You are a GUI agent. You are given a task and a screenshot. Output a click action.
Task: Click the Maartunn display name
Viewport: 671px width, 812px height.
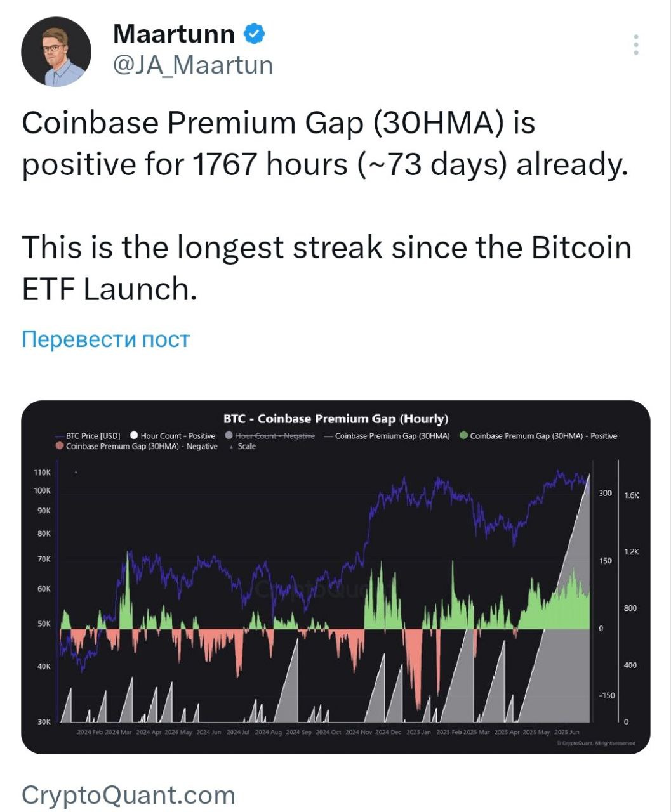(174, 34)
